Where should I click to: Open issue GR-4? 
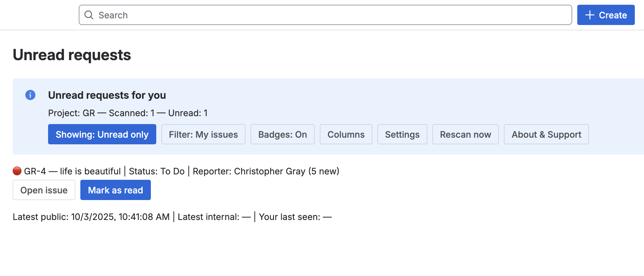click(44, 190)
